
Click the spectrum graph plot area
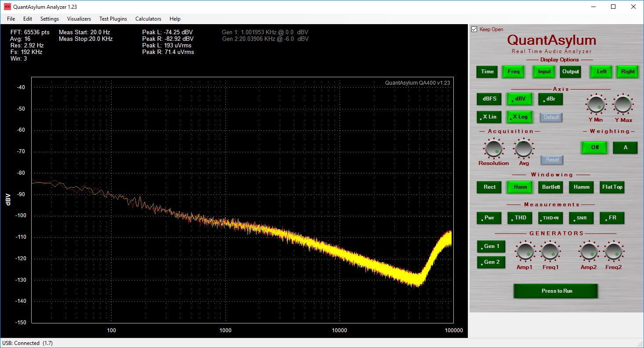coord(242,200)
